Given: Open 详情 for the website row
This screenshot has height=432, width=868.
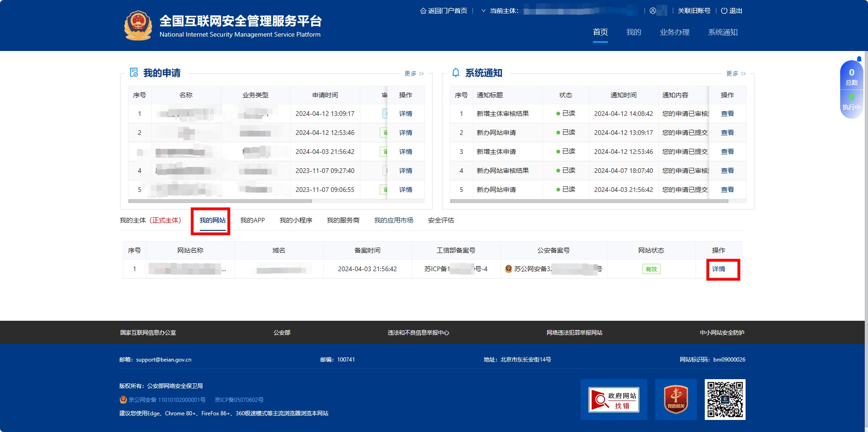Looking at the screenshot, I should click(x=719, y=269).
